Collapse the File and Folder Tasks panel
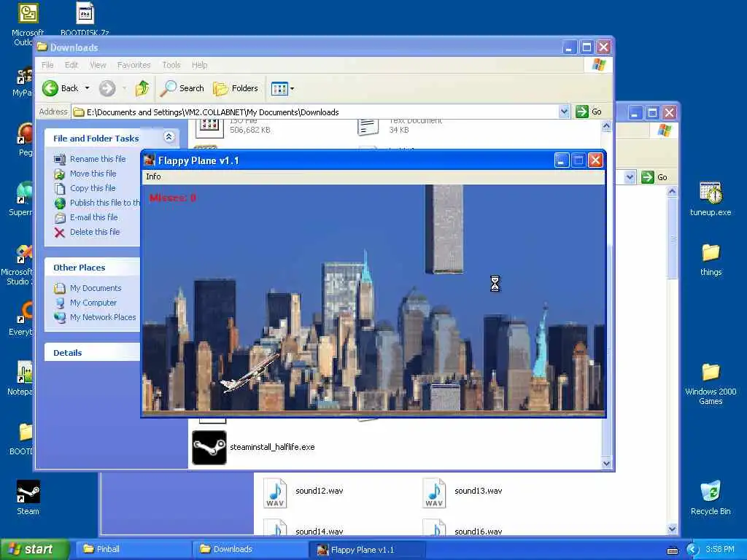The width and height of the screenshot is (747, 560). (x=169, y=137)
